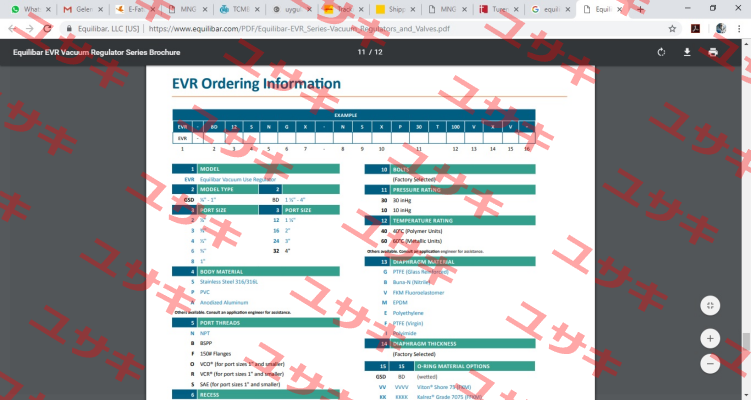Bookmark this page with the star icon
Image resolution: width=751 pixels, height=400 pixels.
[672, 29]
